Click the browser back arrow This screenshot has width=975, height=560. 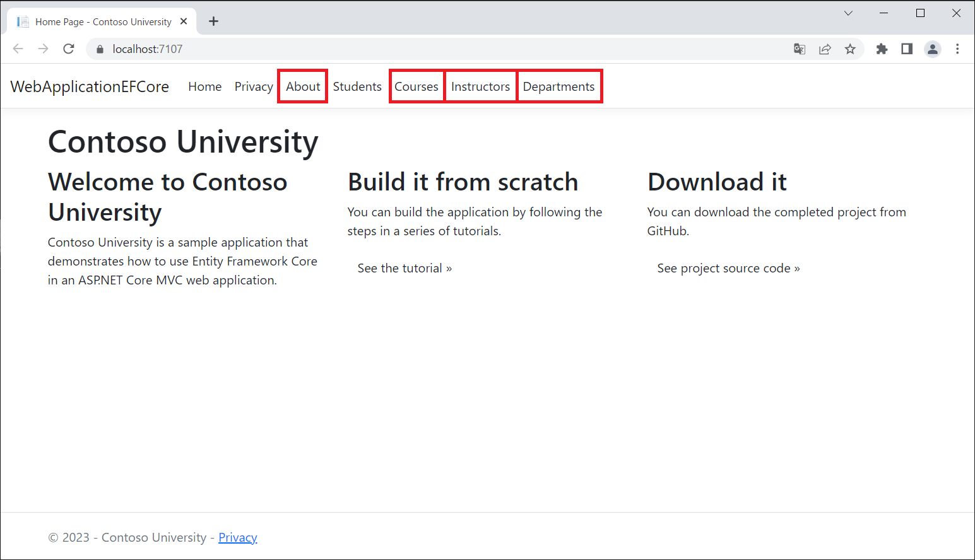pos(18,49)
